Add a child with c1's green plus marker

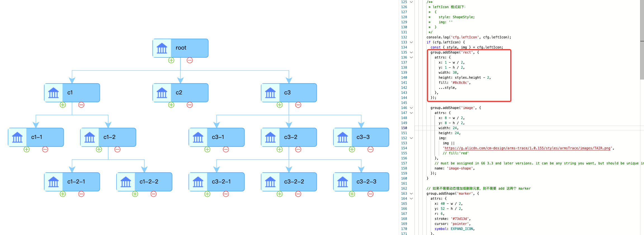click(63, 105)
